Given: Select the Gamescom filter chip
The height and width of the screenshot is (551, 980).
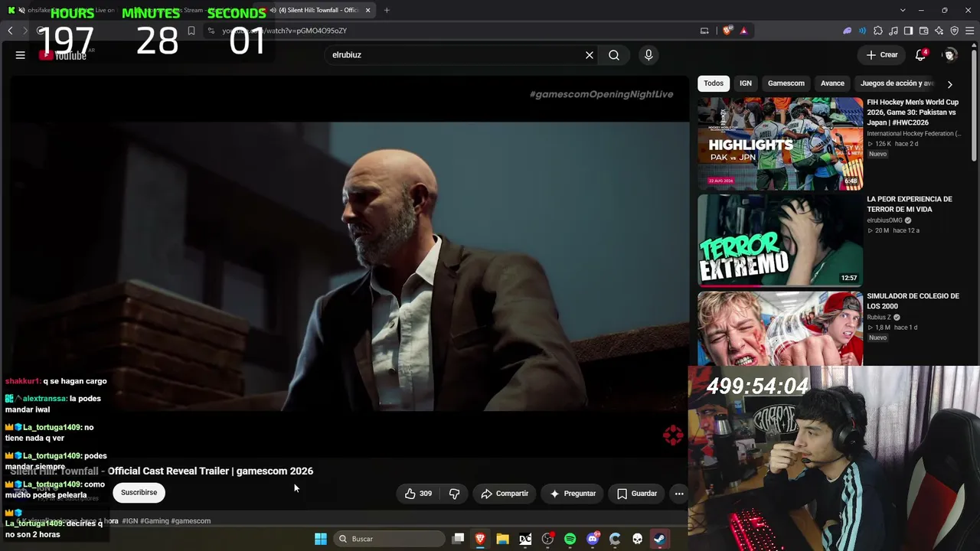Looking at the screenshot, I should coord(786,83).
